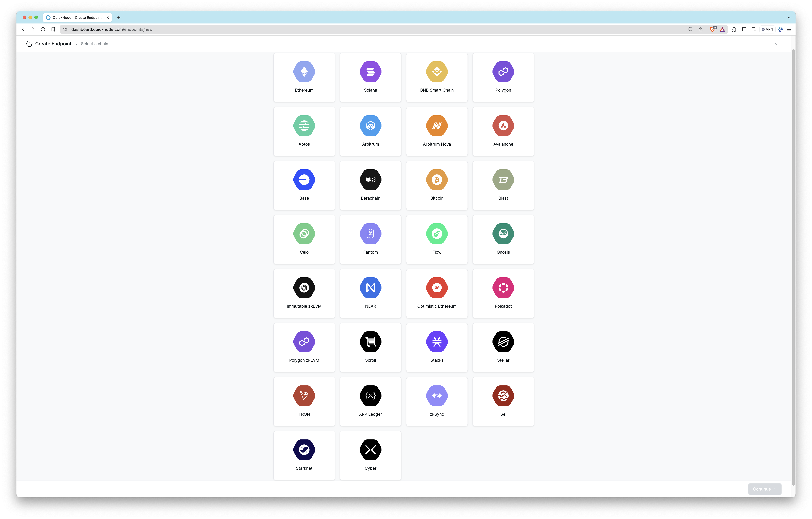812x519 pixels.
Task: Select the Ethereum blockchain icon
Action: tap(304, 71)
